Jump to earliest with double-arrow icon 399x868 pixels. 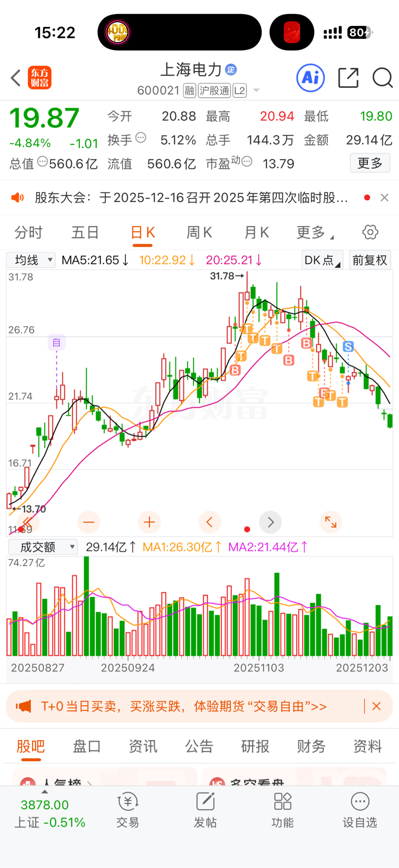click(28, 522)
